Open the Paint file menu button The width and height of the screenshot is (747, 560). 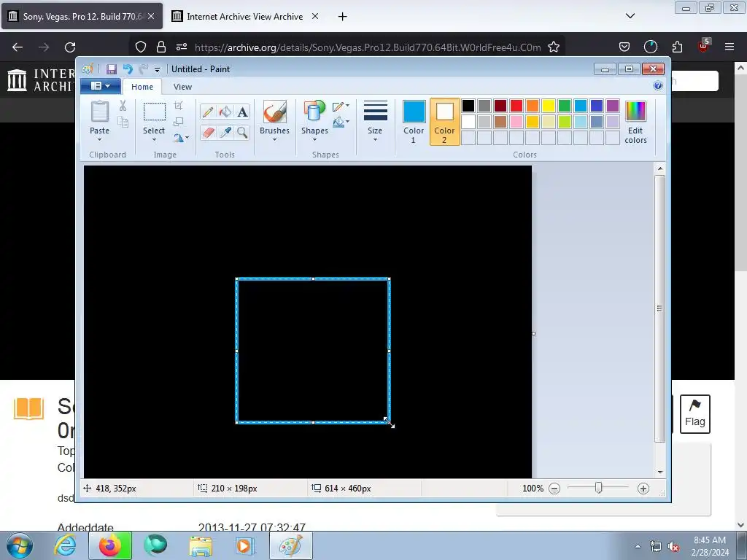coord(101,86)
